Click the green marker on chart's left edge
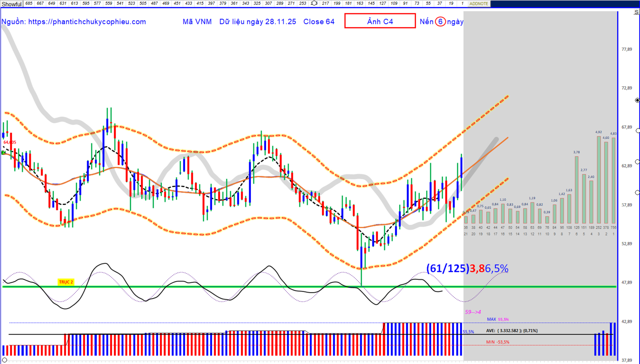This screenshot has width=640, height=364. point(3,152)
